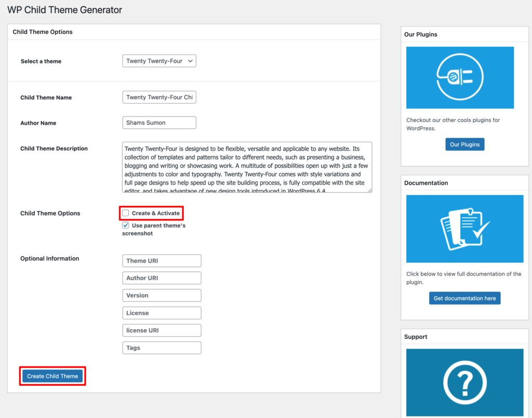
Task: Click the Child Theme Name input field
Action: coord(159,97)
